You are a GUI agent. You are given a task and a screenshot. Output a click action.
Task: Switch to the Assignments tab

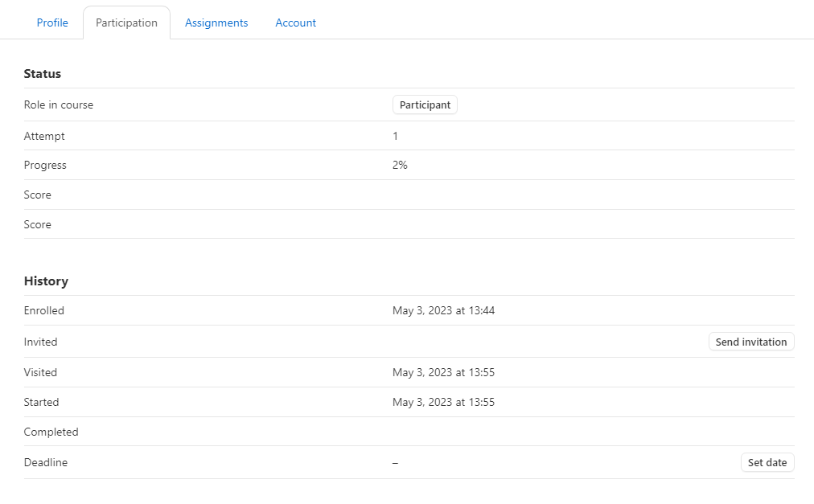[216, 23]
